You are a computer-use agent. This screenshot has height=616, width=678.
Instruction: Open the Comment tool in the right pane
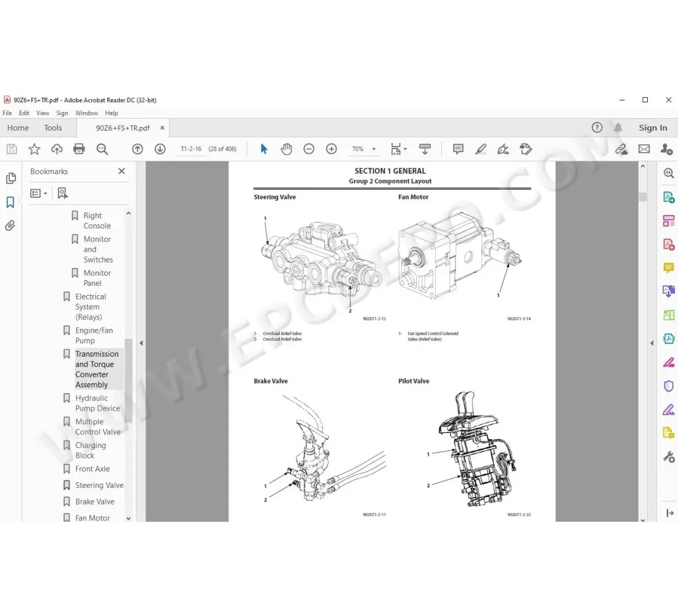pyautogui.click(x=669, y=267)
